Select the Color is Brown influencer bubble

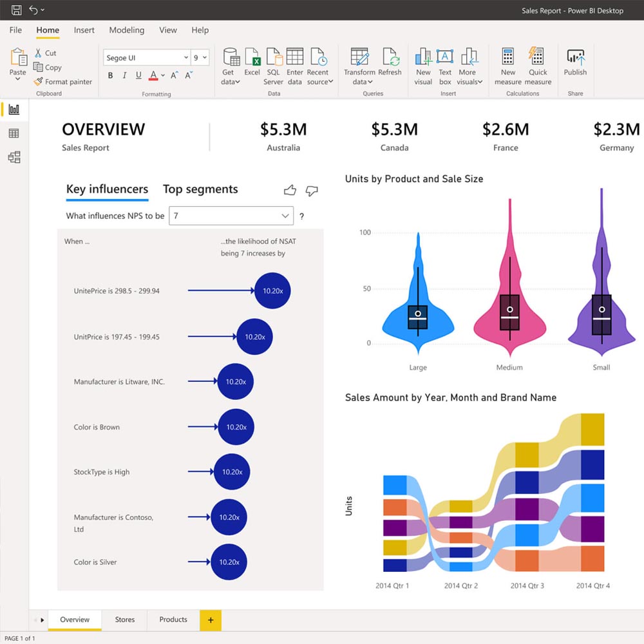[236, 427]
